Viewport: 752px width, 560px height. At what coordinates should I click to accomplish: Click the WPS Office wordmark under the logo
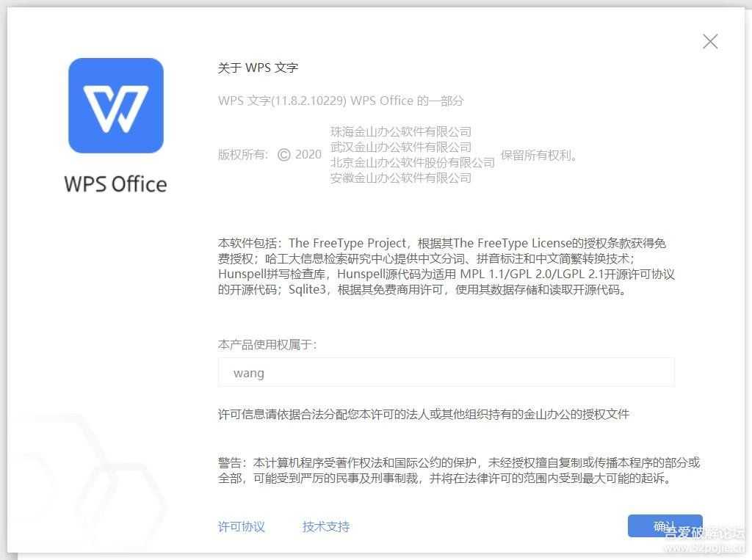click(115, 184)
